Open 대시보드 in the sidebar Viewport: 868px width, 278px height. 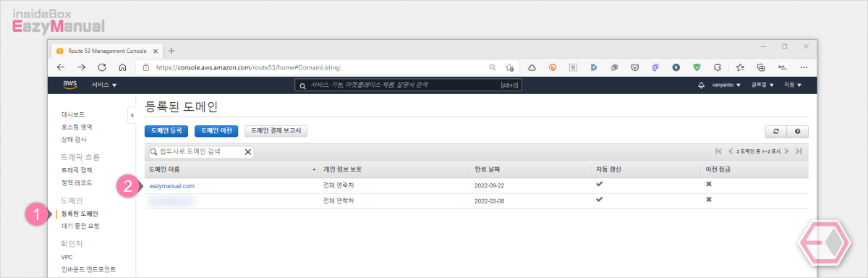73,114
